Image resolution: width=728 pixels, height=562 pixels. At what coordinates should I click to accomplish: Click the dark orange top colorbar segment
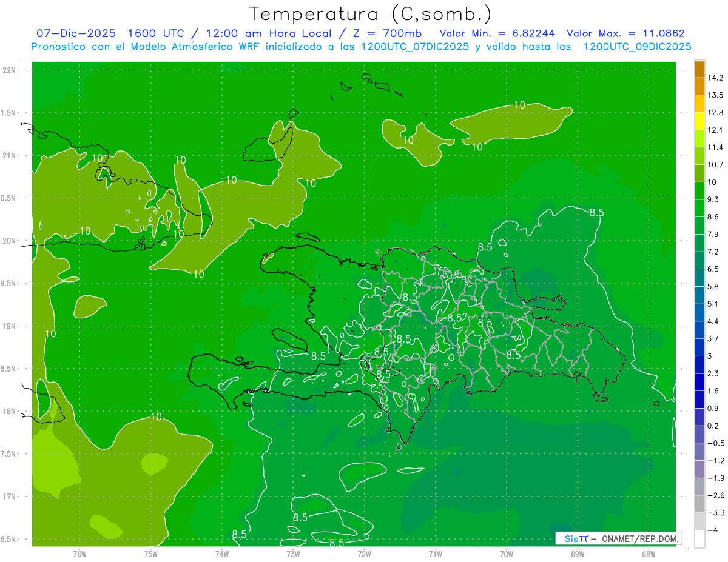click(699, 69)
